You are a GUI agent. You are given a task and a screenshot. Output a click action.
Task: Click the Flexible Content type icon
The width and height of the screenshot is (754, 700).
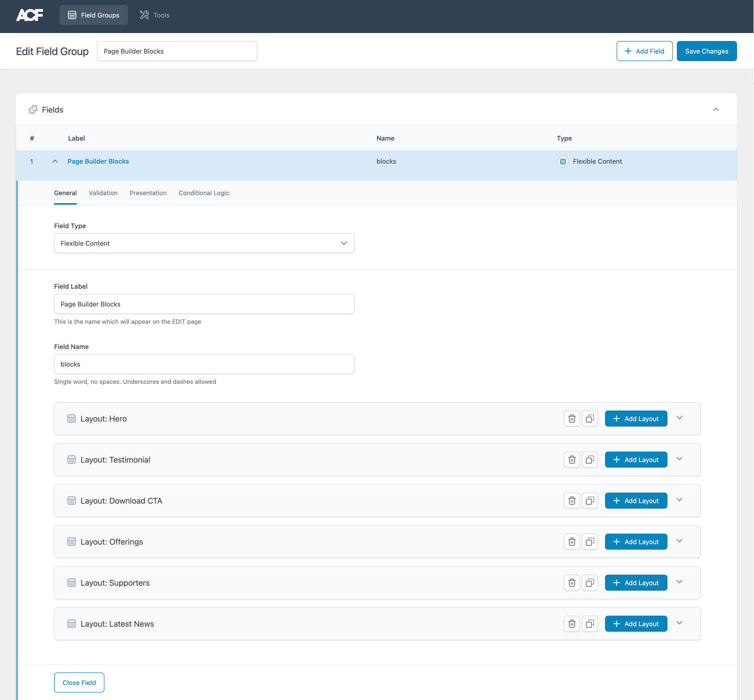[x=563, y=162]
